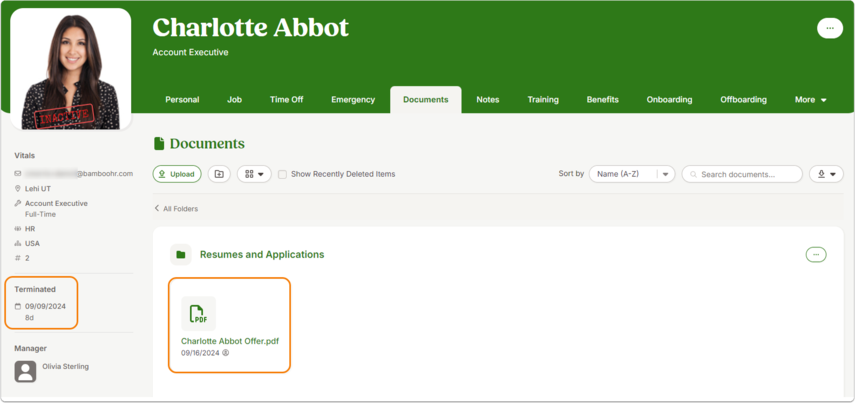Click the Documents heading file icon
The width and height of the screenshot is (855, 403).
(159, 144)
